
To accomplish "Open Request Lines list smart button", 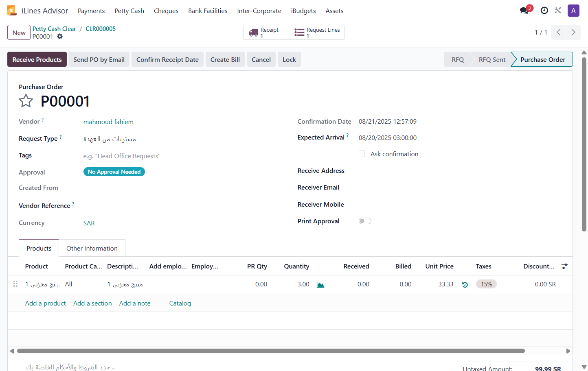I will click(318, 33).
